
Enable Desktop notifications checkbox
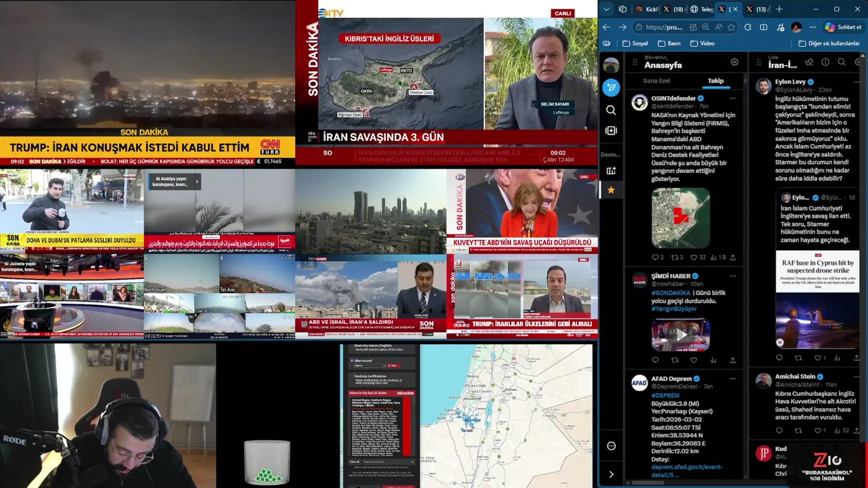(x=351, y=377)
